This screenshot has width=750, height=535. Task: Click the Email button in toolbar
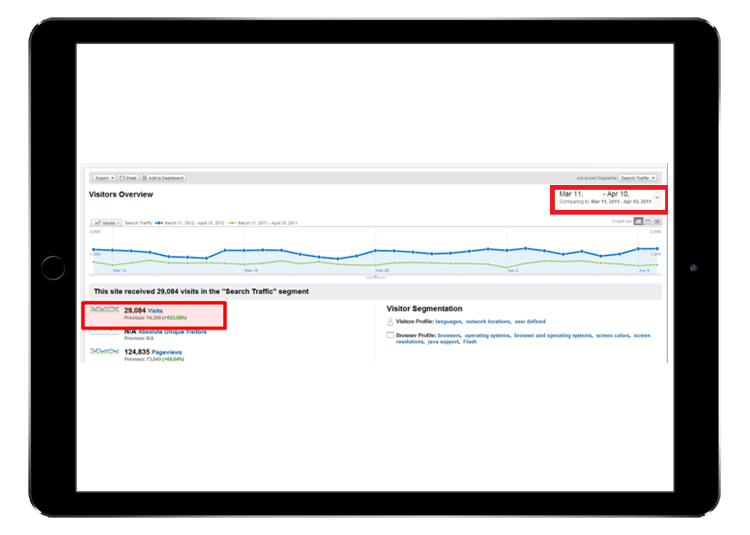coord(128,178)
